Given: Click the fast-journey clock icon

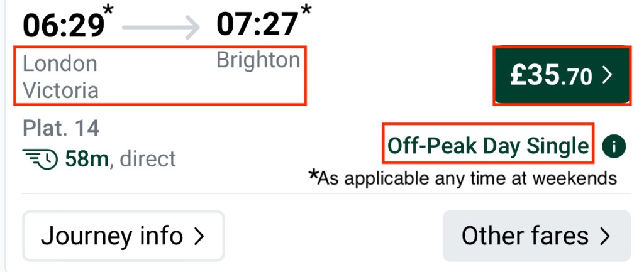Looking at the screenshot, I should (40, 158).
